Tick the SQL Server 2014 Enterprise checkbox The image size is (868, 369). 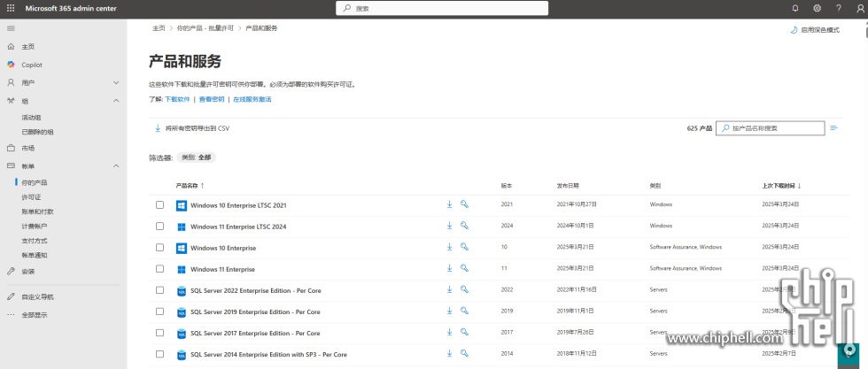click(x=160, y=353)
